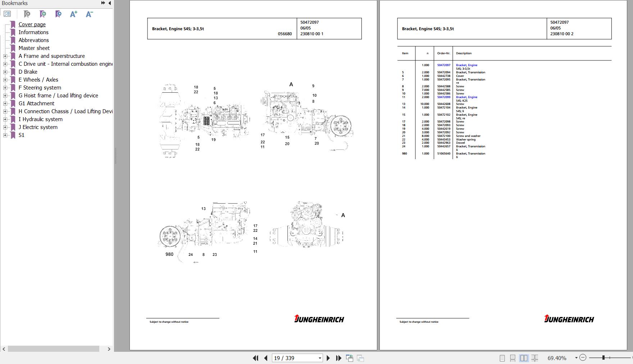Select the G1 Attachment bookmark
This screenshot has width=633, height=364.
click(36, 103)
